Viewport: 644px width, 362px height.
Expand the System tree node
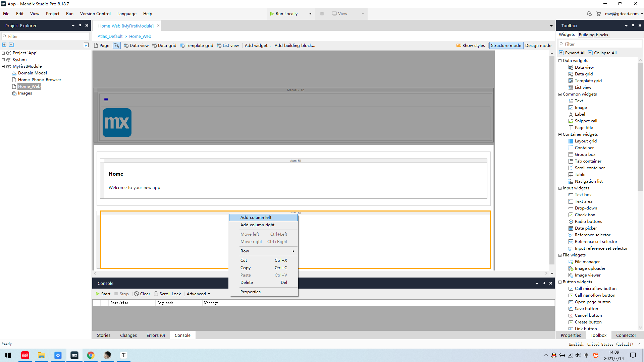(3, 60)
